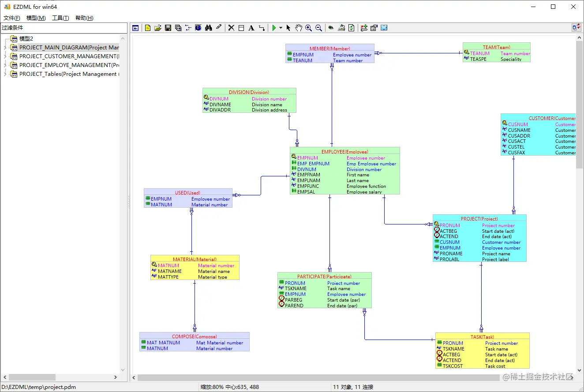Open search with the binoculars icon

tap(209, 28)
